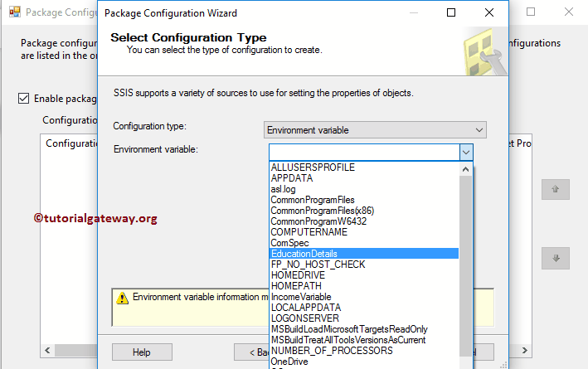Select ALLUSERSPROFILE from the list
The image size is (588, 369).
[x=364, y=168]
